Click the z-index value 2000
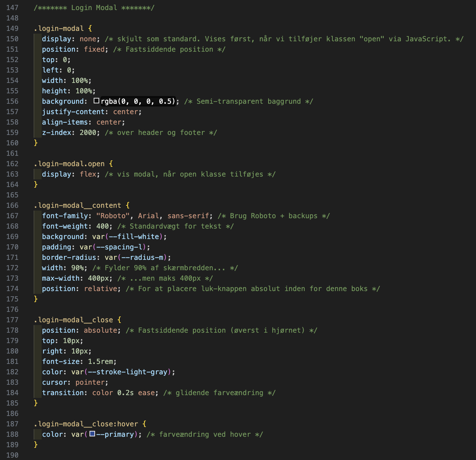The image size is (476, 460). (x=88, y=133)
